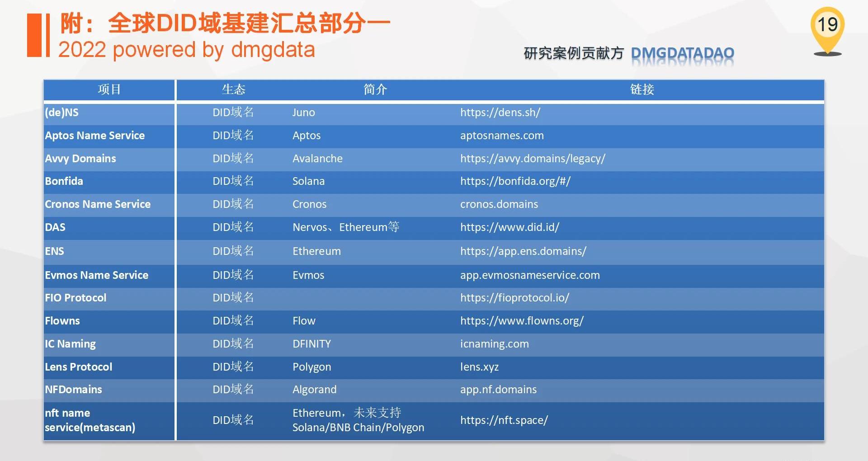Screen dimensions: 868x461
Task: Click the avvy.domains legacy URL
Action: click(533, 159)
